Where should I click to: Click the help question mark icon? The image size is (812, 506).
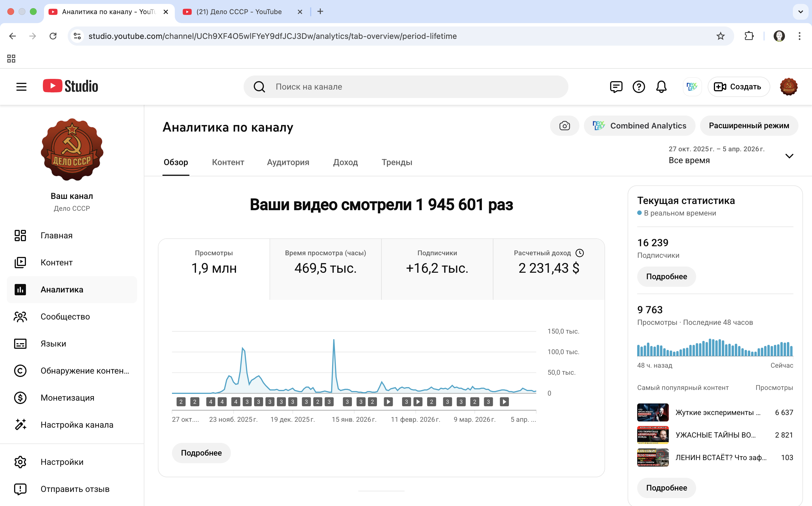coord(639,87)
